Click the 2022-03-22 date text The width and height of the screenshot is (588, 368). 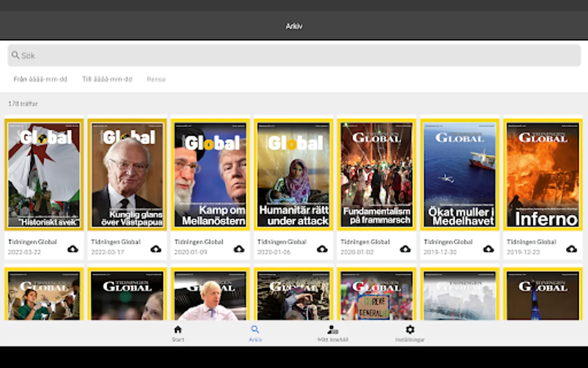click(x=24, y=252)
